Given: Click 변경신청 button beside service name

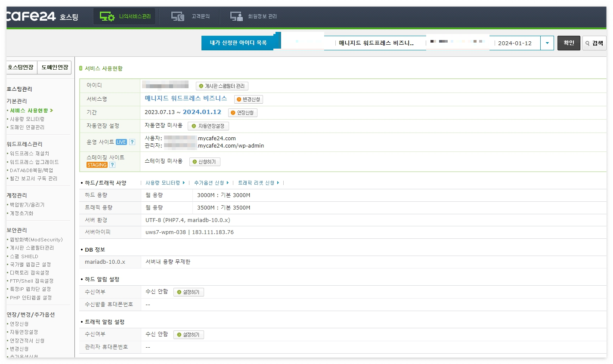Looking at the screenshot, I should tap(248, 99).
